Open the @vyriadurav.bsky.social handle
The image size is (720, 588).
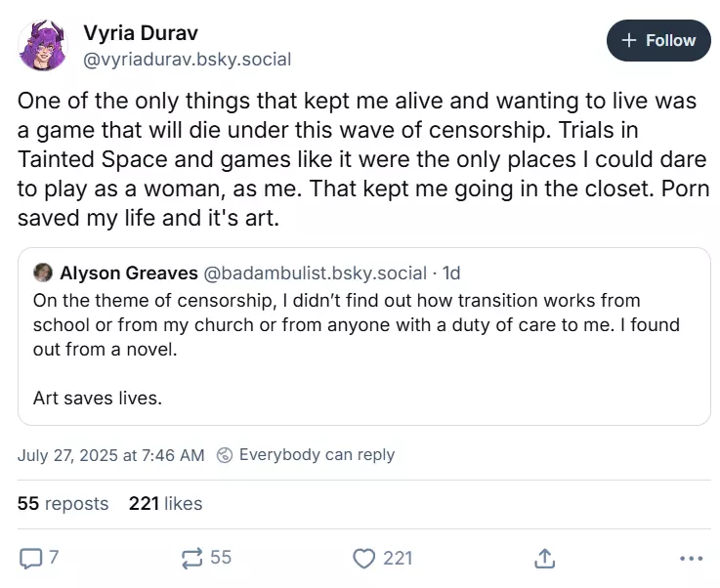[188, 59]
